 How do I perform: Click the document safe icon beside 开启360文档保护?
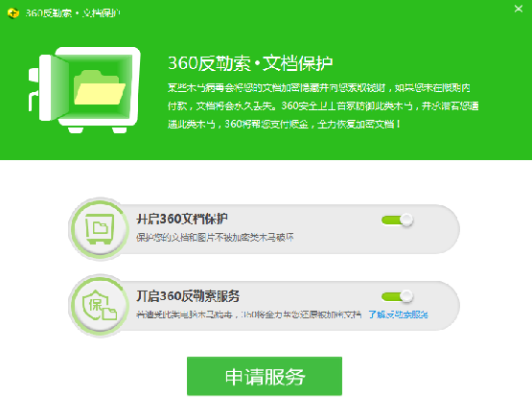pyautogui.click(x=100, y=228)
